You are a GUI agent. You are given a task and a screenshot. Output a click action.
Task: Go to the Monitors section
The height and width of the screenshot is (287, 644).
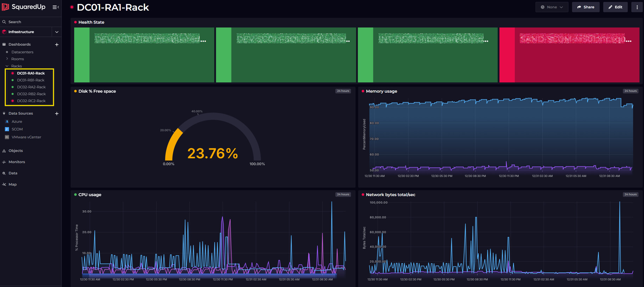pos(17,162)
